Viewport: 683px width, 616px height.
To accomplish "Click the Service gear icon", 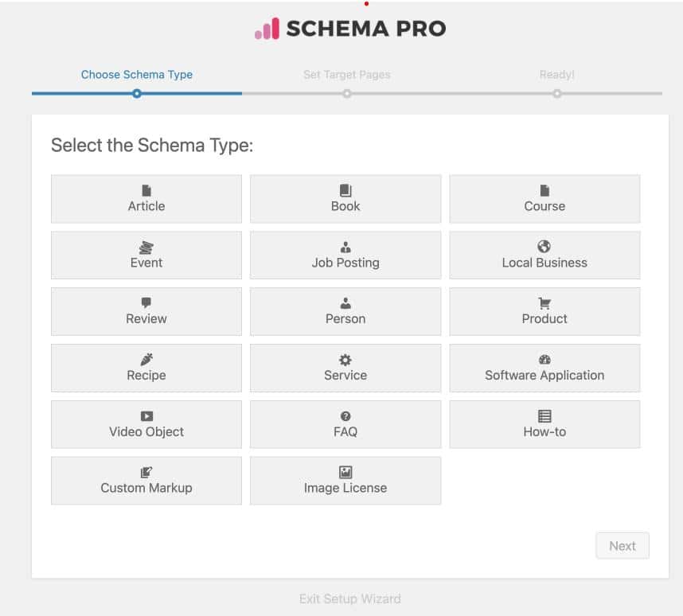I will (345, 360).
